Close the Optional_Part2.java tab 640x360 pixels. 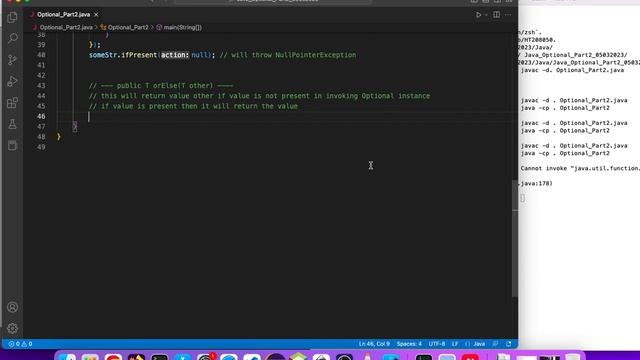click(x=96, y=15)
